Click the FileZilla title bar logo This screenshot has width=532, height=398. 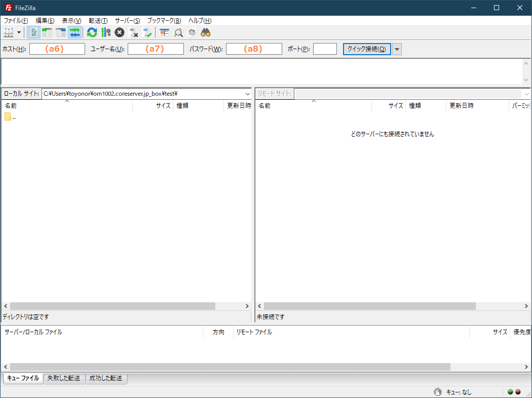8,8
